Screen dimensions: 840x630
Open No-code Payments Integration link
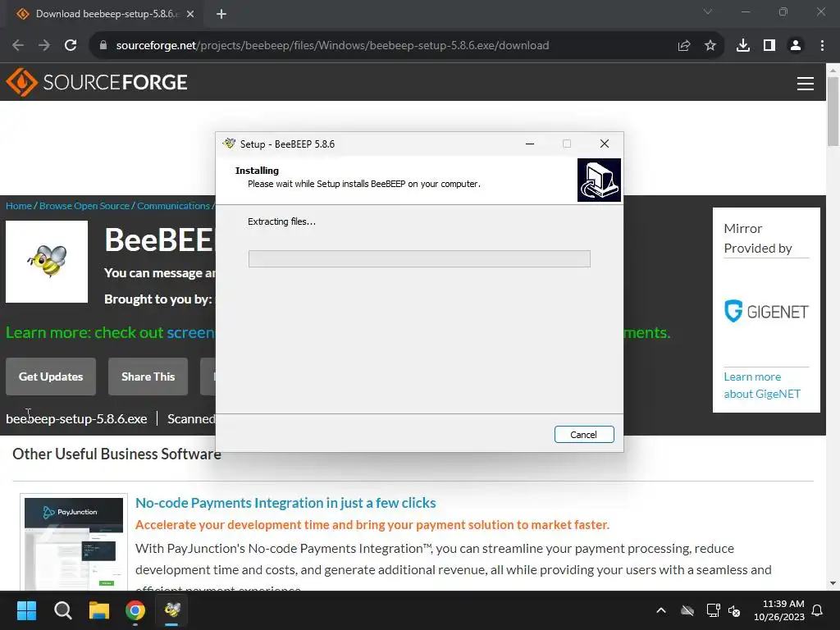tap(285, 503)
